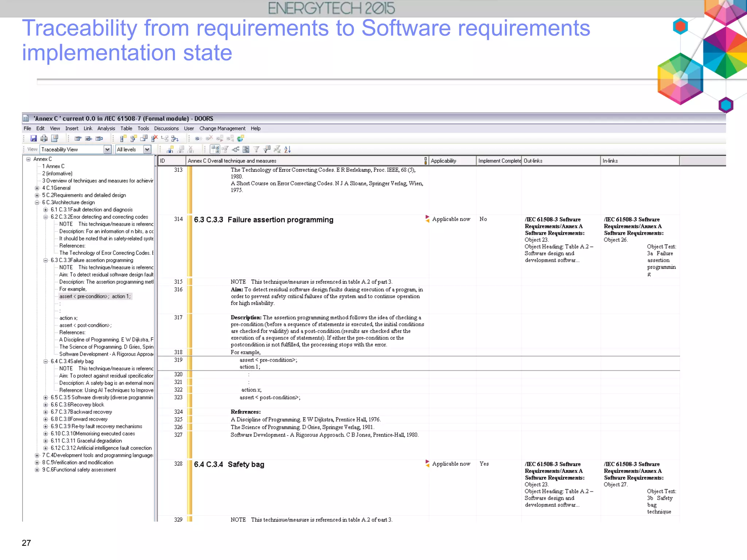
Task: Click the link arrow indicator on row 328
Action: (427, 463)
